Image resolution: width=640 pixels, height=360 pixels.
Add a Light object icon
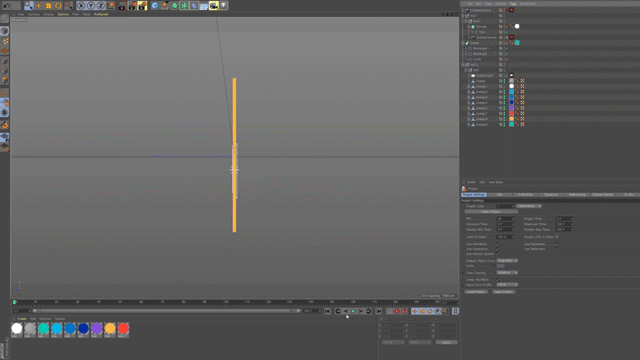pyautogui.click(x=224, y=6)
